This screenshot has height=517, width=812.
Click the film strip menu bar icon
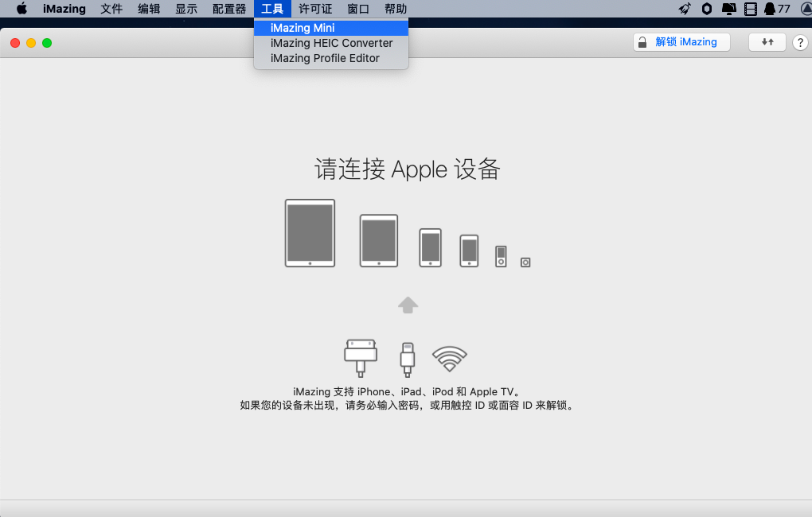tap(750, 9)
